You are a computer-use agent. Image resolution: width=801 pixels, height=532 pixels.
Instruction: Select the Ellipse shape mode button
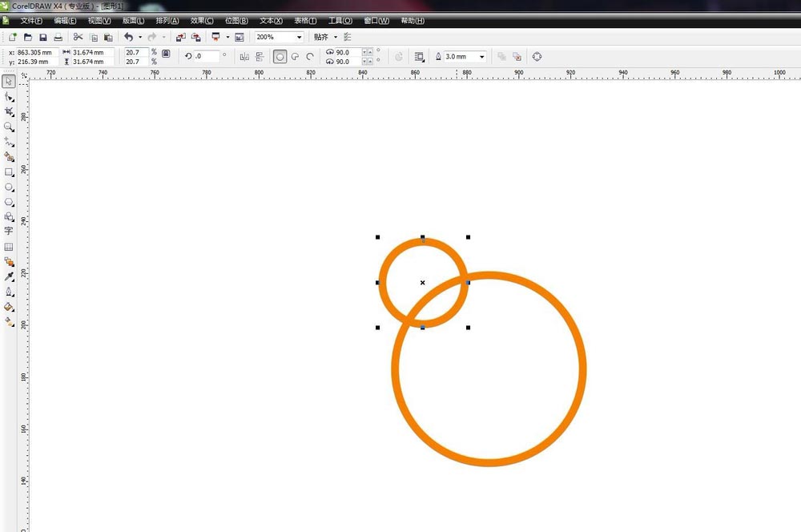tap(280, 57)
